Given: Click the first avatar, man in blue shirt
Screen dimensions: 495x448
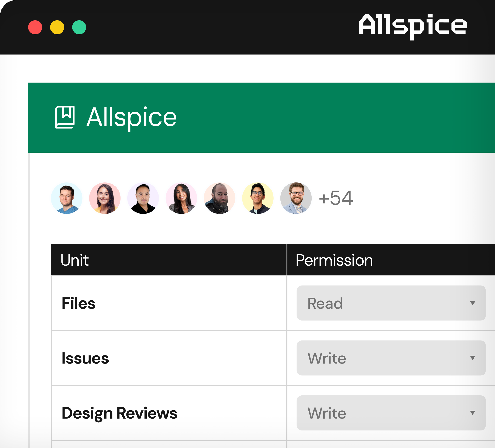Looking at the screenshot, I should [x=67, y=198].
